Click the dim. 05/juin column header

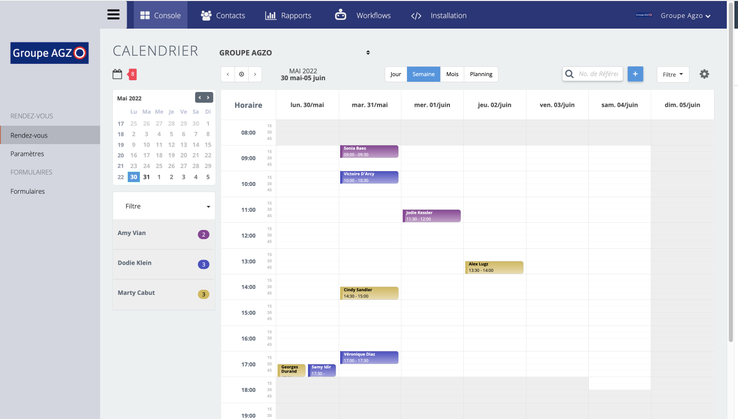click(682, 105)
